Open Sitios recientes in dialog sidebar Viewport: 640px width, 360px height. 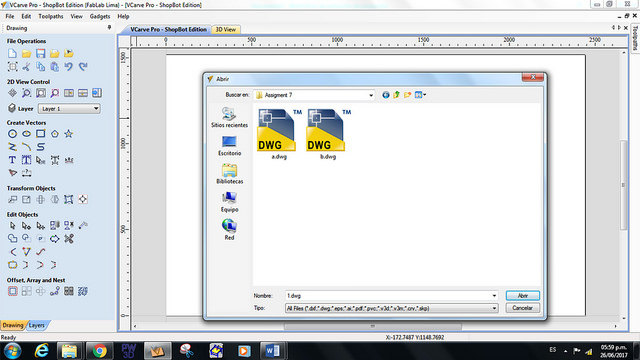tap(229, 117)
